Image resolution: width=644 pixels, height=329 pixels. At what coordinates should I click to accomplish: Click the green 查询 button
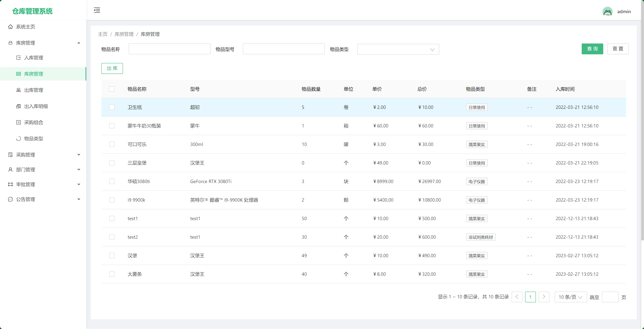pos(592,49)
